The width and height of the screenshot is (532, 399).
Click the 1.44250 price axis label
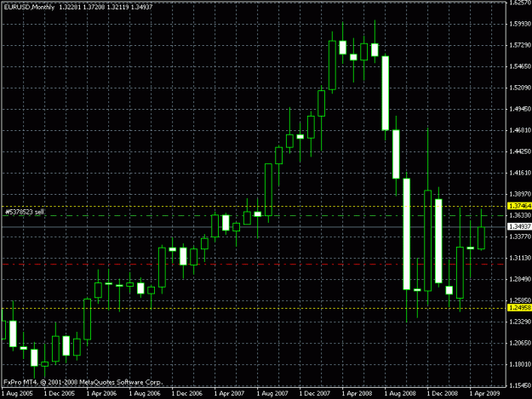pyautogui.click(x=520, y=151)
